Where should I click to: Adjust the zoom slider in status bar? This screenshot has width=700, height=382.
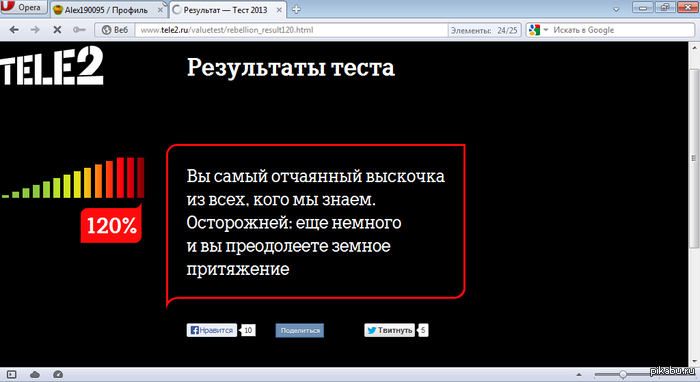[623, 374]
